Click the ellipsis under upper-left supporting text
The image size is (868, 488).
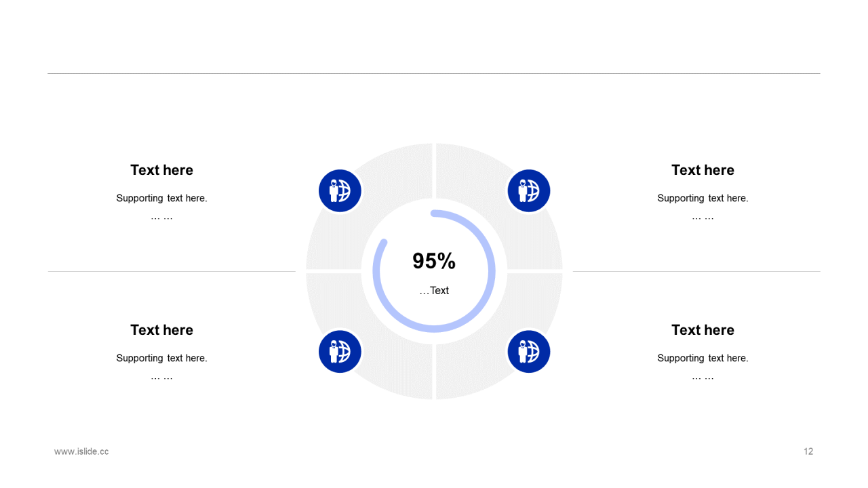point(161,218)
